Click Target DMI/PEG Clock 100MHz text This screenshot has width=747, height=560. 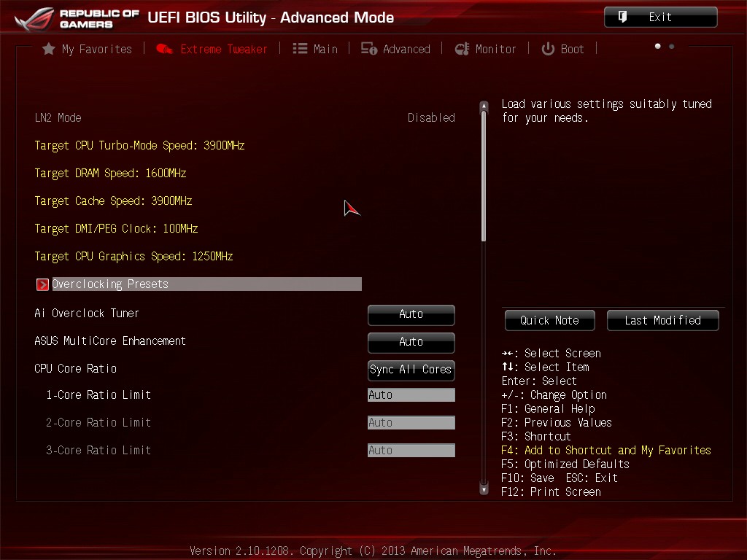116,228
